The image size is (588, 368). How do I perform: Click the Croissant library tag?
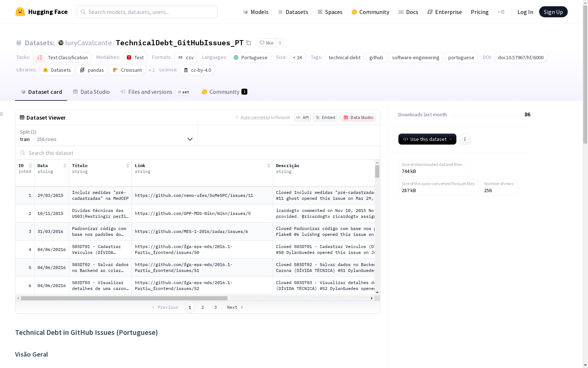click(x=128, y=70)
